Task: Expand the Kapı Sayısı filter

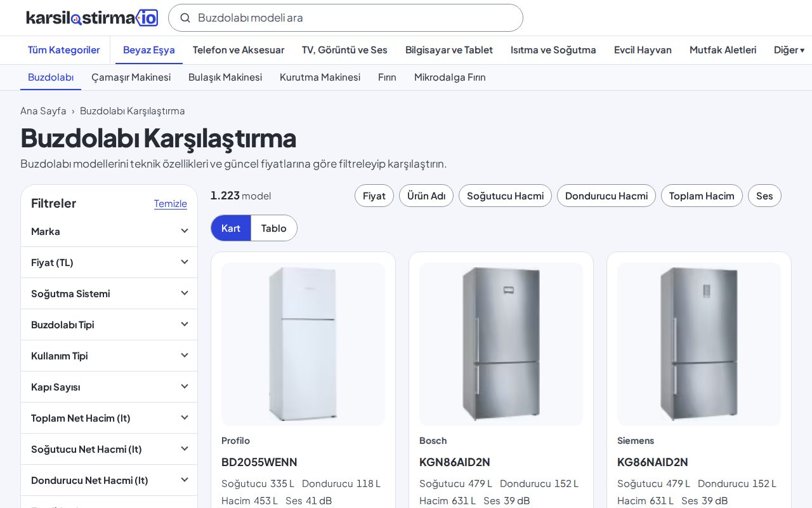Action: (x=109, y=387)
